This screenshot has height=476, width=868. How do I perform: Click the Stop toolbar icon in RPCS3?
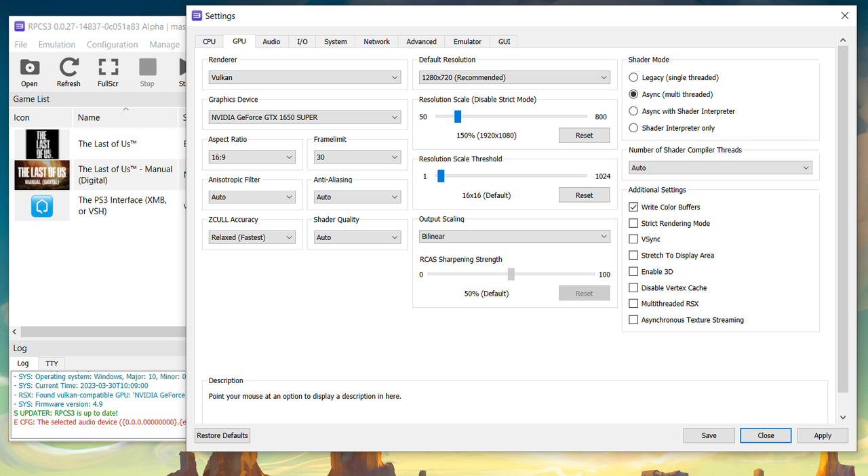[147, 67]
